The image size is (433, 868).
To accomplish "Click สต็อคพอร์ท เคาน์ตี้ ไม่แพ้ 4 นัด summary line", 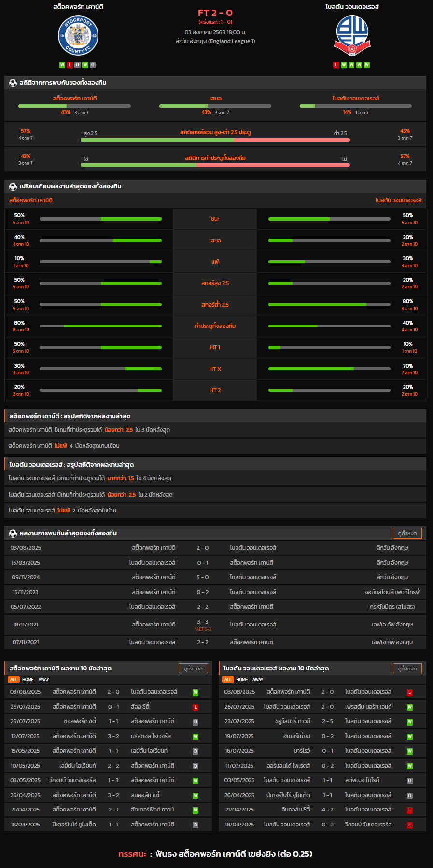I will point(215,446).
